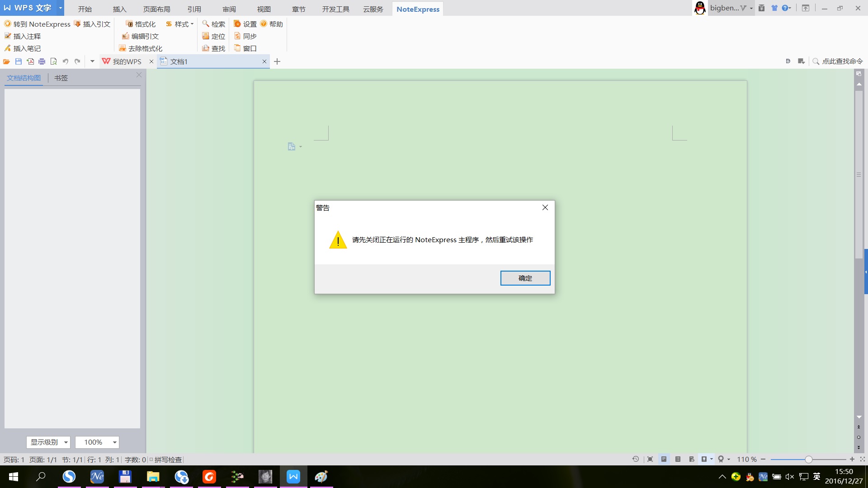Open the 100% zoom dropdown in side panel
Image resolution: width=868 pixels, height=488 pixels.
pos(97,442)
